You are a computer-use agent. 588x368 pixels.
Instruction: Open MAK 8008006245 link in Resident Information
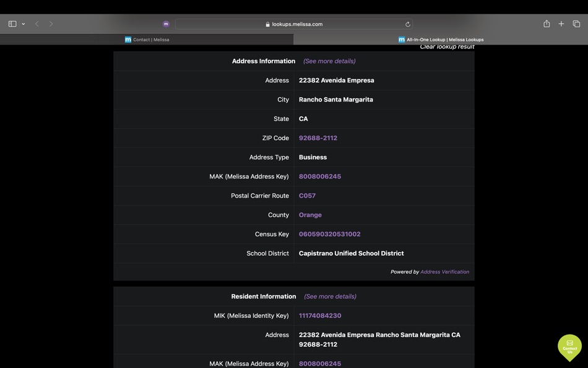[320, 364]
